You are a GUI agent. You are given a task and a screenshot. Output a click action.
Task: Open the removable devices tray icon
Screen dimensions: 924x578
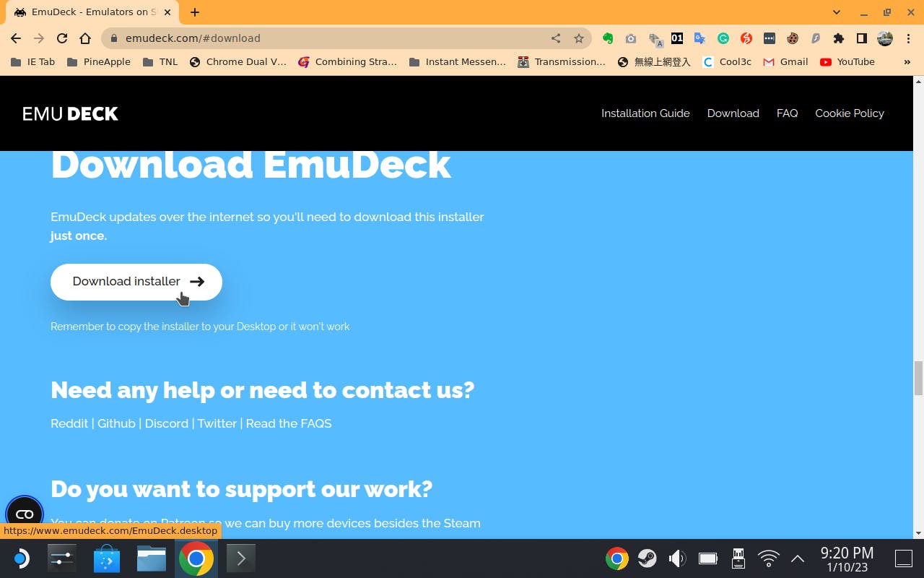click(738, 558)
